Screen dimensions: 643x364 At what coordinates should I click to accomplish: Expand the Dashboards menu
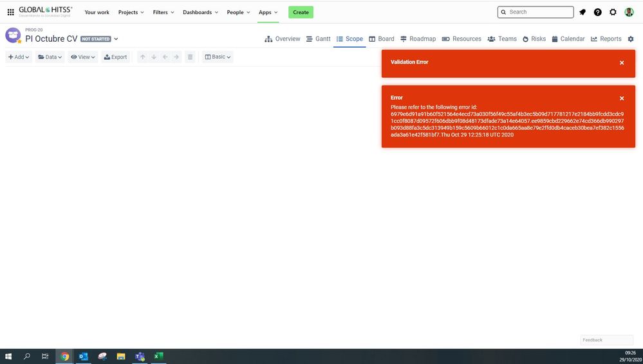tap(200, 12)
